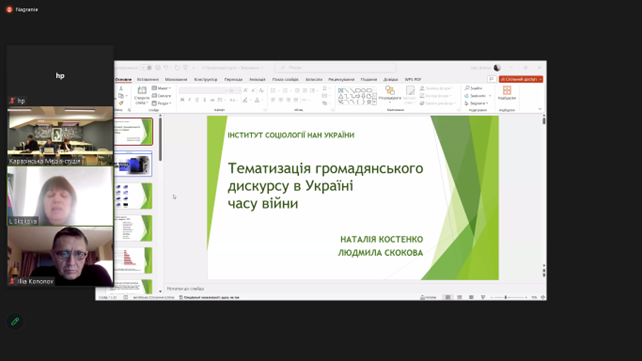Expand the Replace dropdown arrow

[490, 96]
